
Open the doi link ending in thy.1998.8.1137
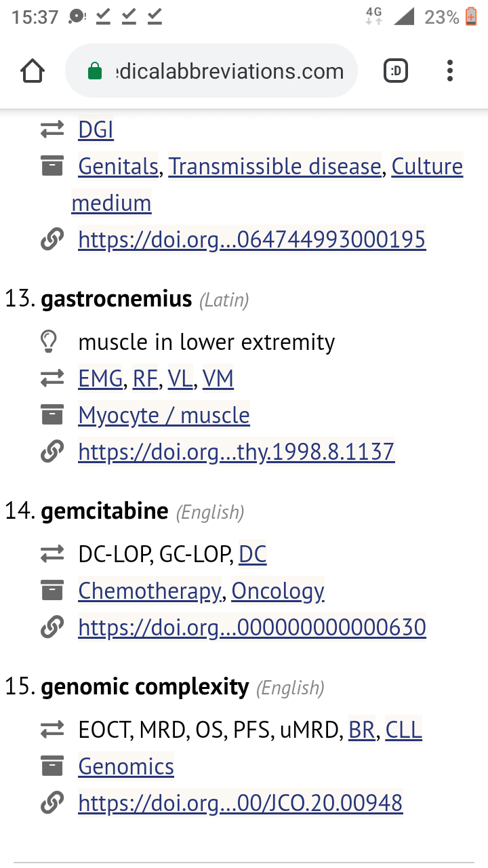point(236,452)
